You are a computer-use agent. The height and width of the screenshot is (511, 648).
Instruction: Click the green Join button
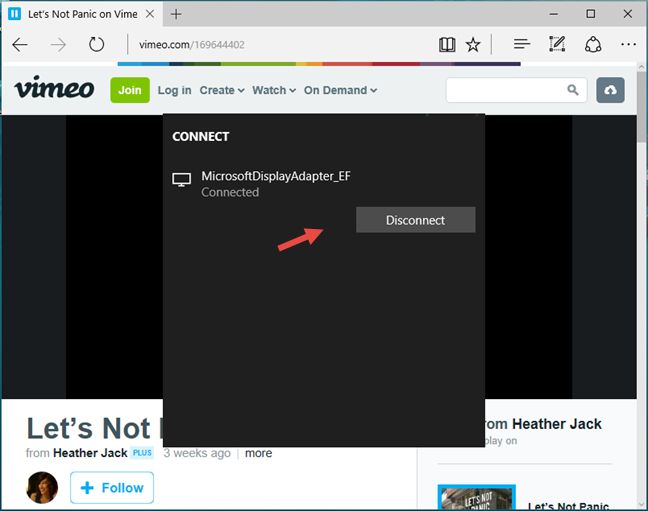click(x=130, y=90)
